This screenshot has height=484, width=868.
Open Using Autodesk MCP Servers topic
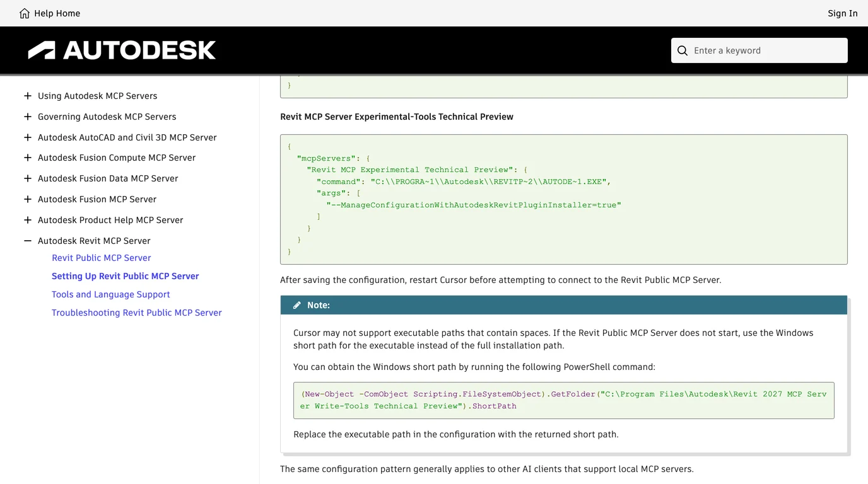(x=98, y=96)
